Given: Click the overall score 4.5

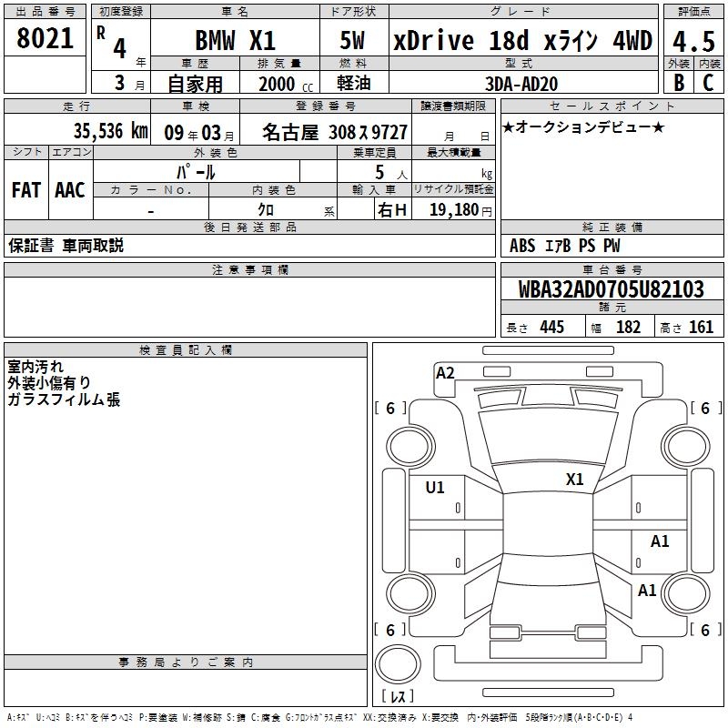Looking at the screenshot, I should tap(693, 42).
